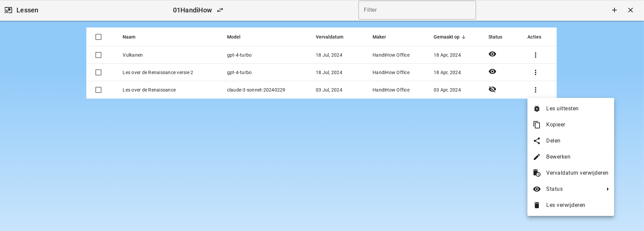Select Delen in the context menu
This screenshot has width=644, height=231.
553,141
